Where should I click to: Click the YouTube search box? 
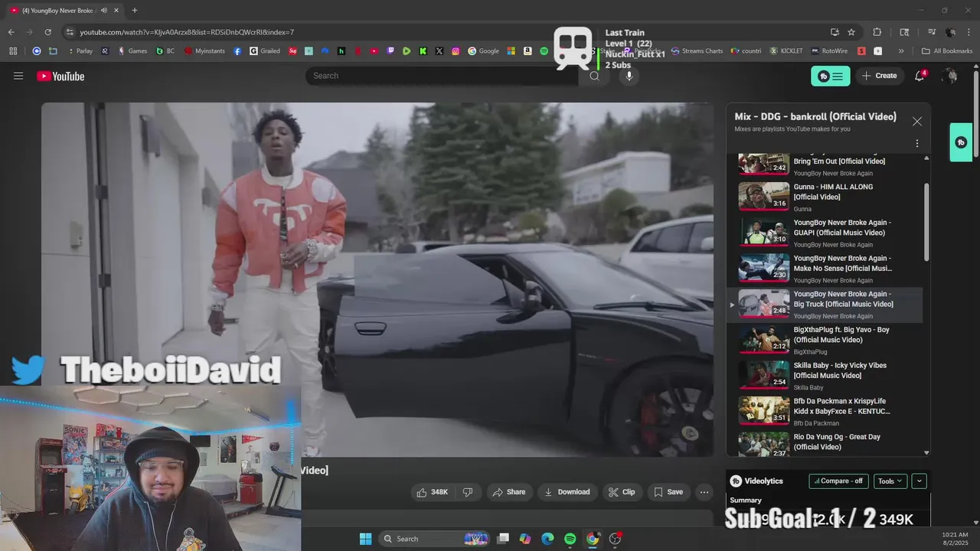pos(442,76)
